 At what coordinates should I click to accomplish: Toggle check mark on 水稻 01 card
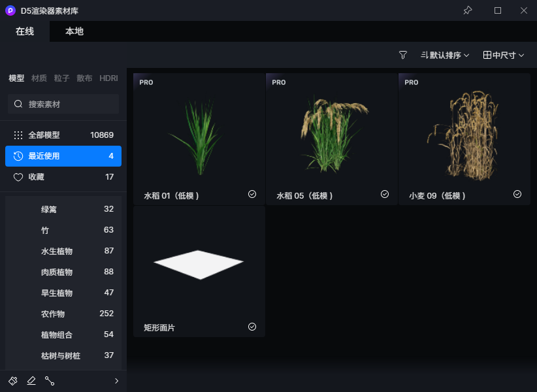pyautogui.click(x=252, y=194)
